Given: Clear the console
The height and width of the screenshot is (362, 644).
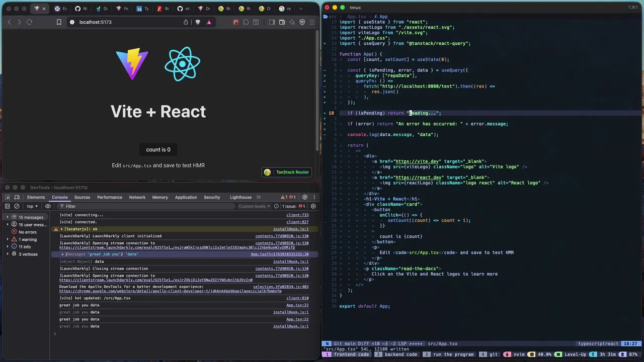Looking at the screenshot, I should tap(17, 206).
